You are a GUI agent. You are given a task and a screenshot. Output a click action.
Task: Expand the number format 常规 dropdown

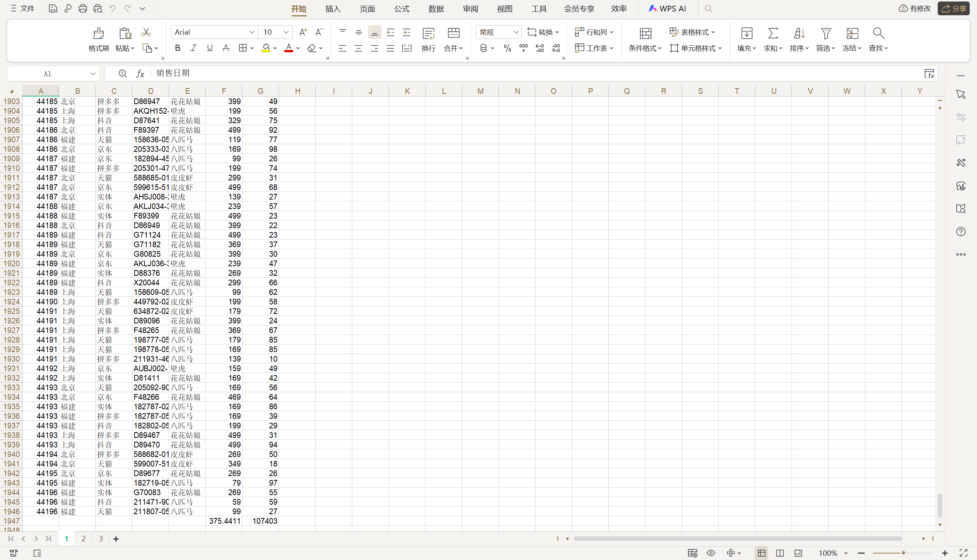pos(516,32)
